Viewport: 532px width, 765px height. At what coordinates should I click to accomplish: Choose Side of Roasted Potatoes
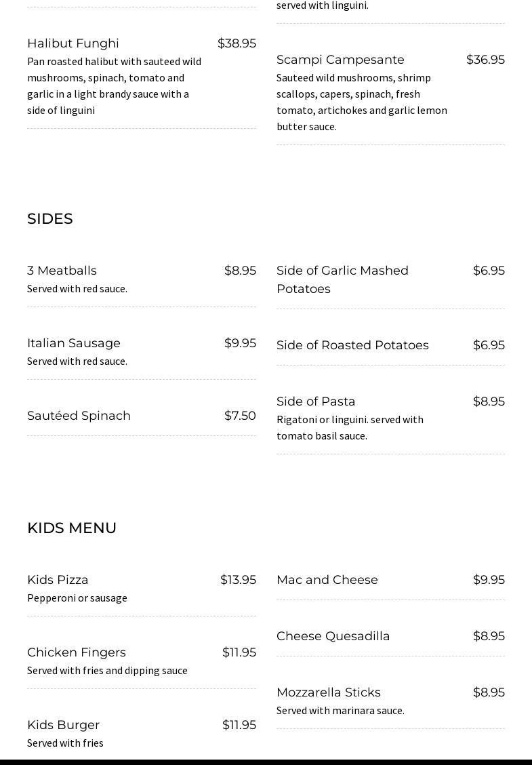click(352, 345)
